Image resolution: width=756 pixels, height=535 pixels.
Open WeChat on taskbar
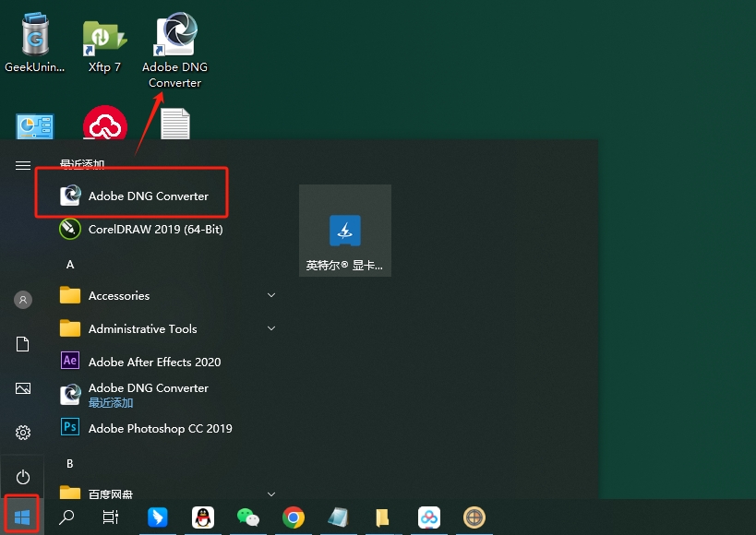pyautogui.click(x=248, y=517)
